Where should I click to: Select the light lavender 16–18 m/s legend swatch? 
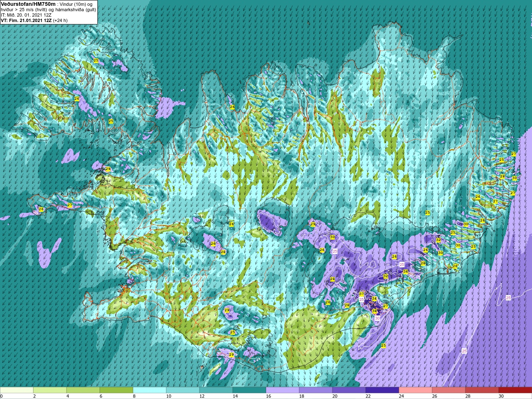click(x=283, y=390)
